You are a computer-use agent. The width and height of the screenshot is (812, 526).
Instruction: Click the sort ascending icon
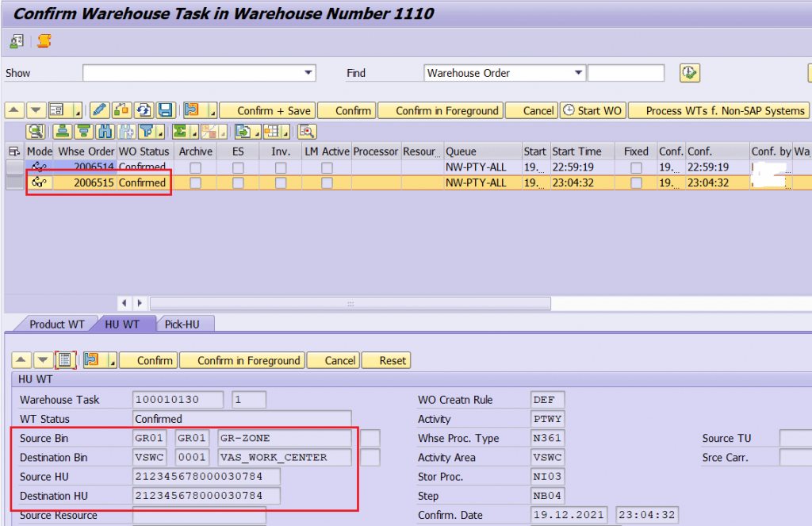click(x=63, y=132)
